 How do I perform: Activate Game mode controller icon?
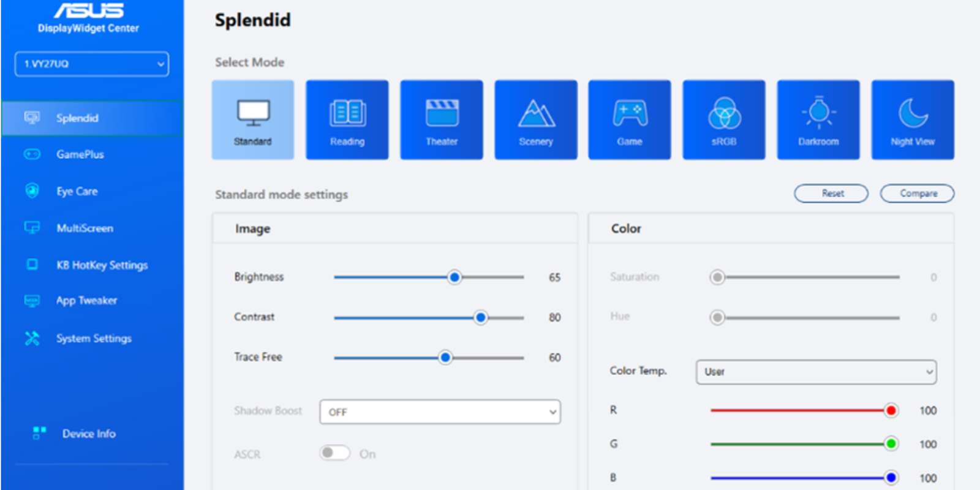(x=630, y=113)
